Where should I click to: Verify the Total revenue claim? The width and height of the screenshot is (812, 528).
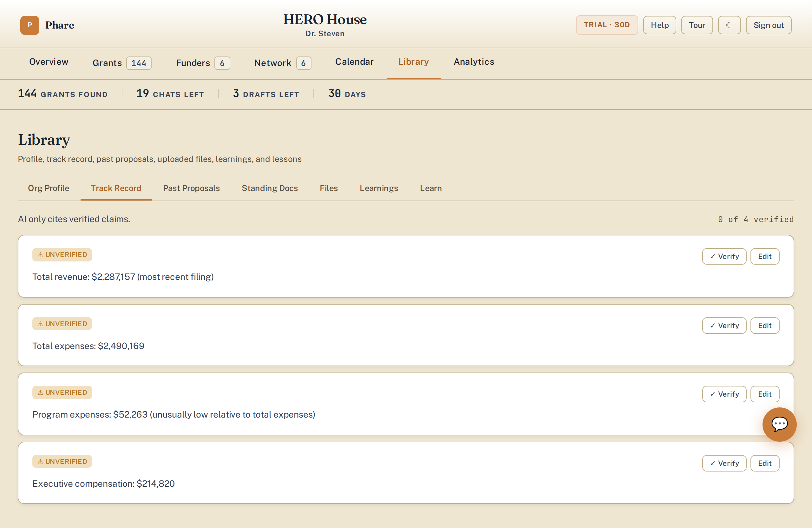(724, 256)
